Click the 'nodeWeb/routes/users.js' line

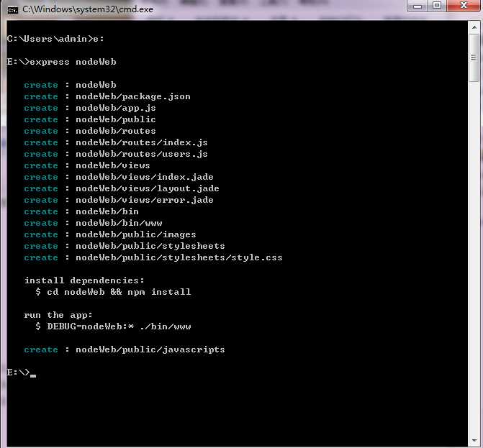pyautogui.click(x=116, y=154)
